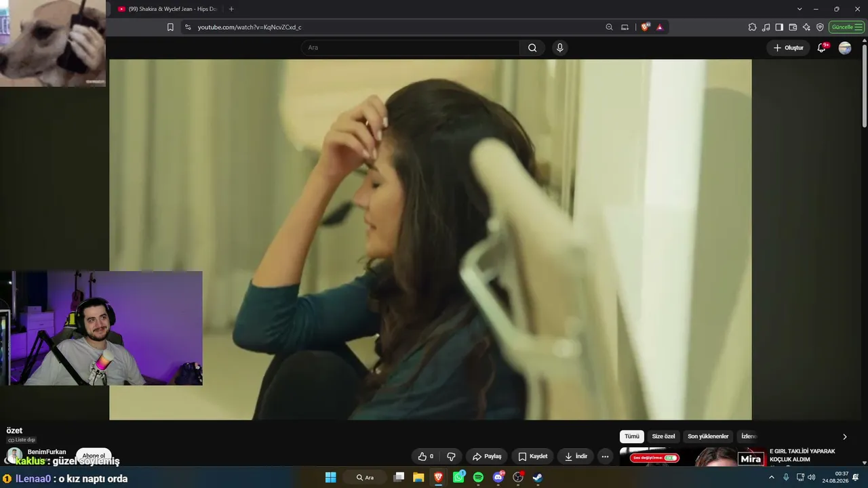Open the E GIRL TAKLİDİ YAPARAK video title
Screen dimensions: 868x488
(802, 455)
